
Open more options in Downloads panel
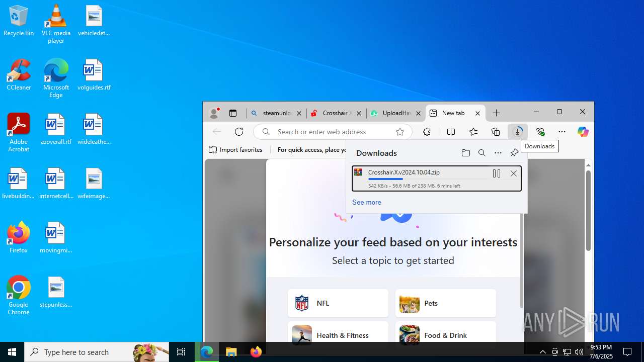pyautogui.click(x=498, y=153)
